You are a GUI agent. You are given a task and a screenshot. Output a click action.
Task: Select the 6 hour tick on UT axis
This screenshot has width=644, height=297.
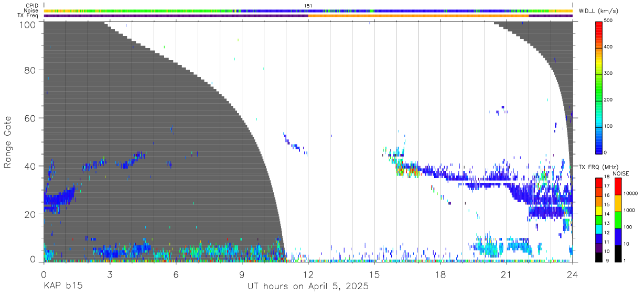pos(176,274)
